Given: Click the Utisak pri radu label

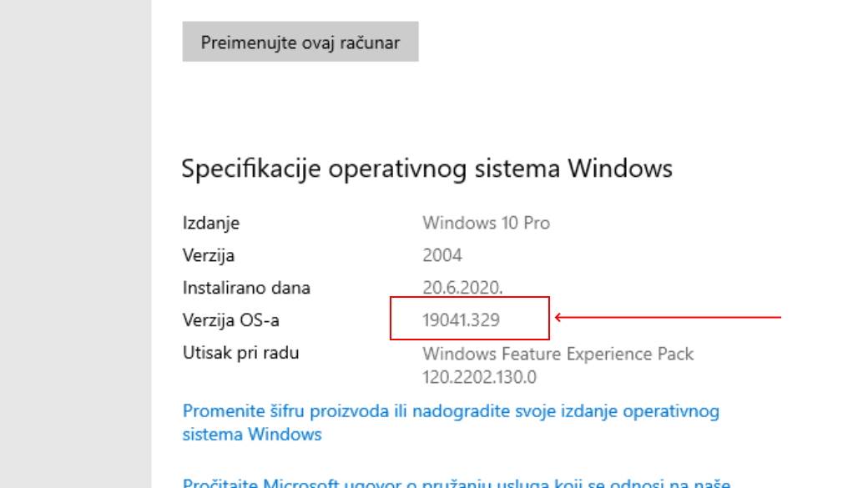Looking at the screenshot, I should point(240,353).
